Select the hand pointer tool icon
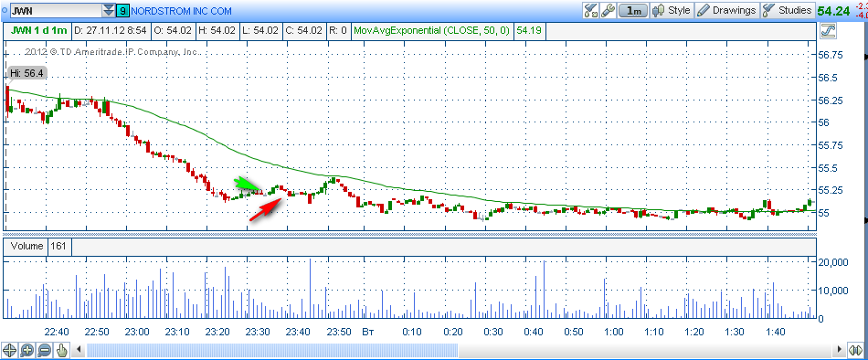 pyautogui.click(x=62, y=350)
